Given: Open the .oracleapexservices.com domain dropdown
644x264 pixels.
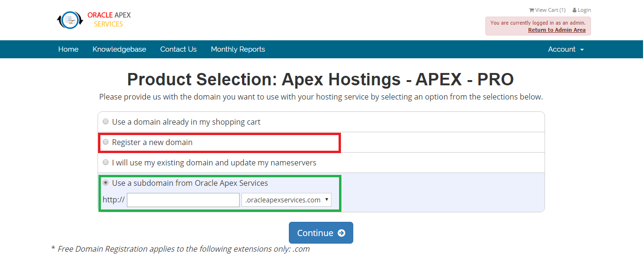Looking at the screenshot, I should pos(286,200).
